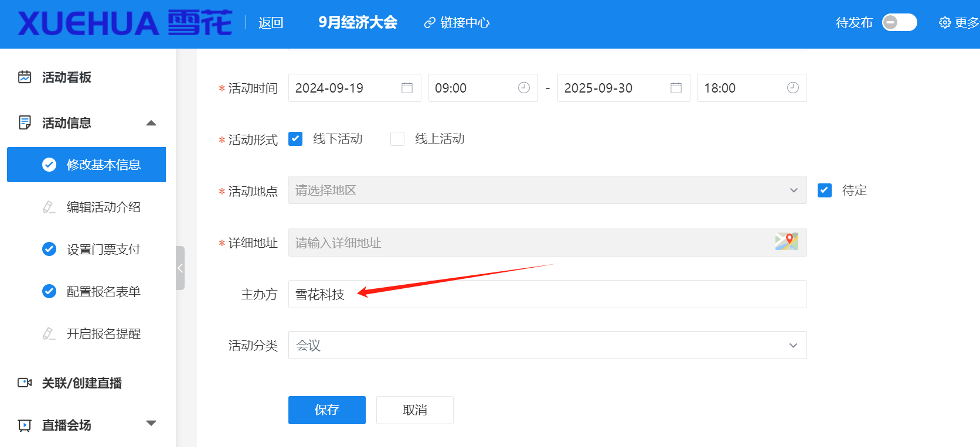Toggle the 待发布 publish switch
980x447 pixels.
(x=900, y=22)
